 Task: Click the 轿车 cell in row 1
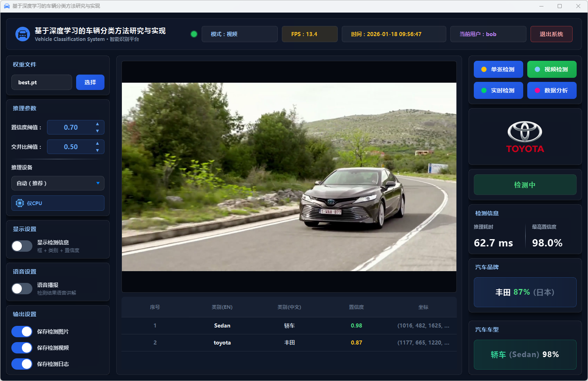coord(289,325)
